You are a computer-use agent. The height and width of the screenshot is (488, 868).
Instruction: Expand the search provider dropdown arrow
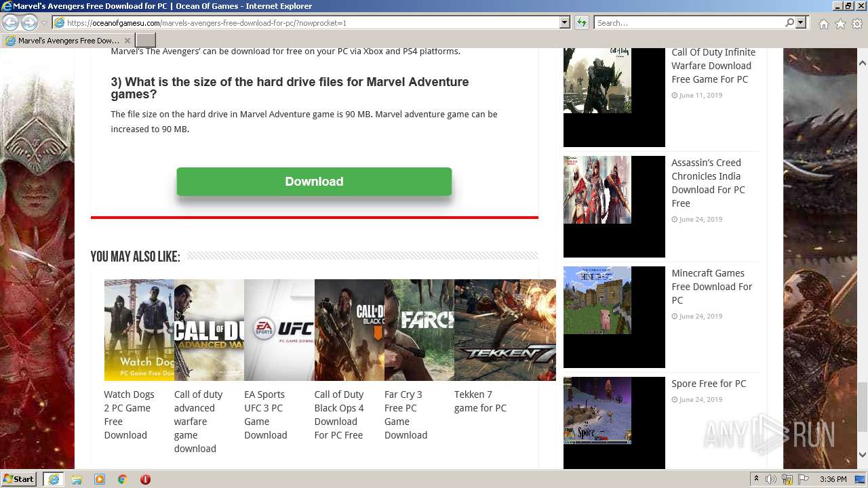coord(801,22)
